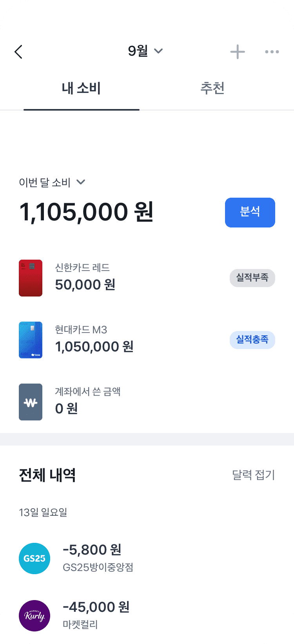
Task: Tap the account won symbol icon
Action: point(31,402)
